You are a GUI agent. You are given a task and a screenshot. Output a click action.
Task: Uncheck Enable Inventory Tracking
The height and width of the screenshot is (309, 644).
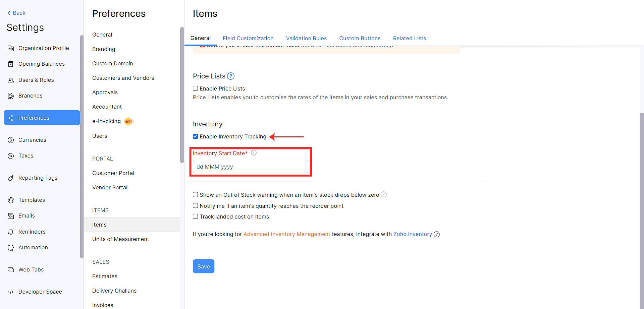[x=195, y=136]
